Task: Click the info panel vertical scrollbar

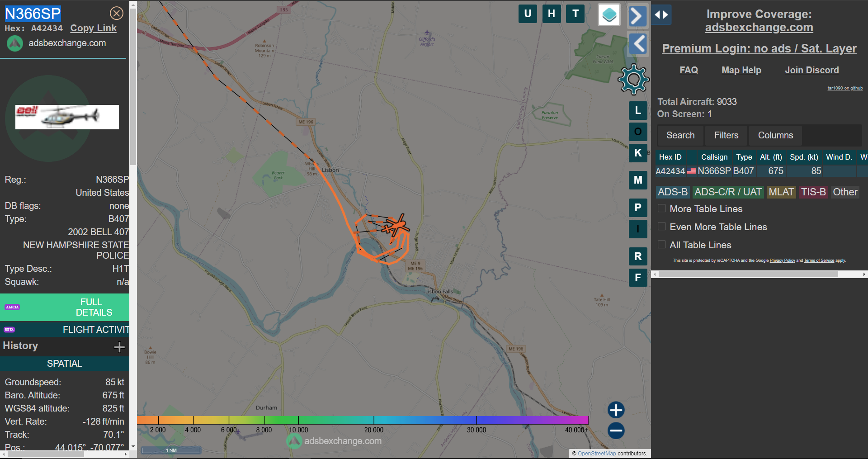Action: 133,86
